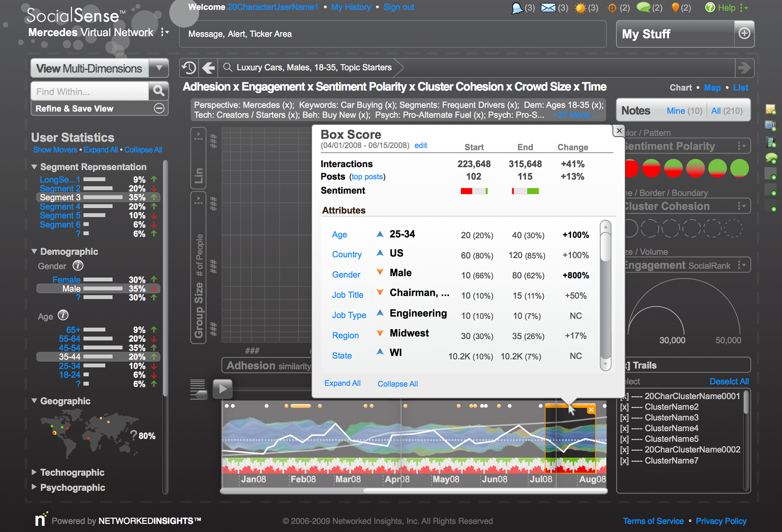Screen dimensions: 782x532
Task: Go forward with right arrow in breadcrumb bar
Action: coord(744,68)
